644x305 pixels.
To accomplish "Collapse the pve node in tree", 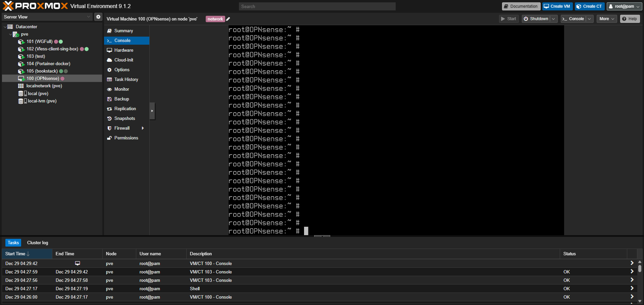I will [x=10, y=34].
